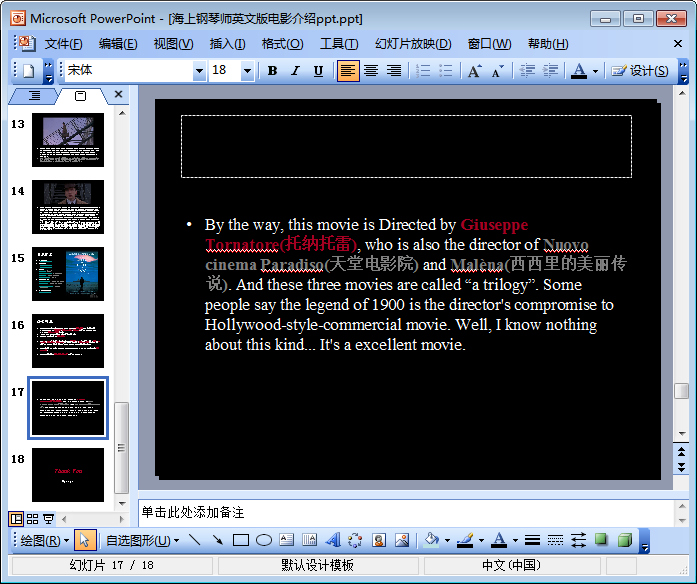Viewport: 697px width, 584px height.
Task: Insert picture from file
Action: [x=402, y=540]
